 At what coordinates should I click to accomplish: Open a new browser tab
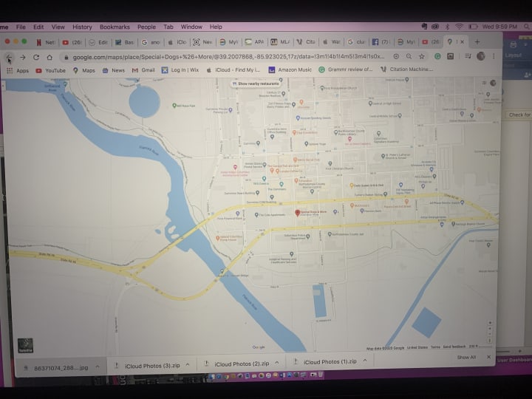click(477, 41)
